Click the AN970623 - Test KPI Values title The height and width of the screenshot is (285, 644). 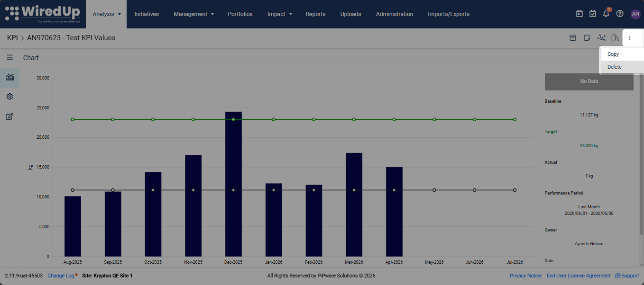71,38
